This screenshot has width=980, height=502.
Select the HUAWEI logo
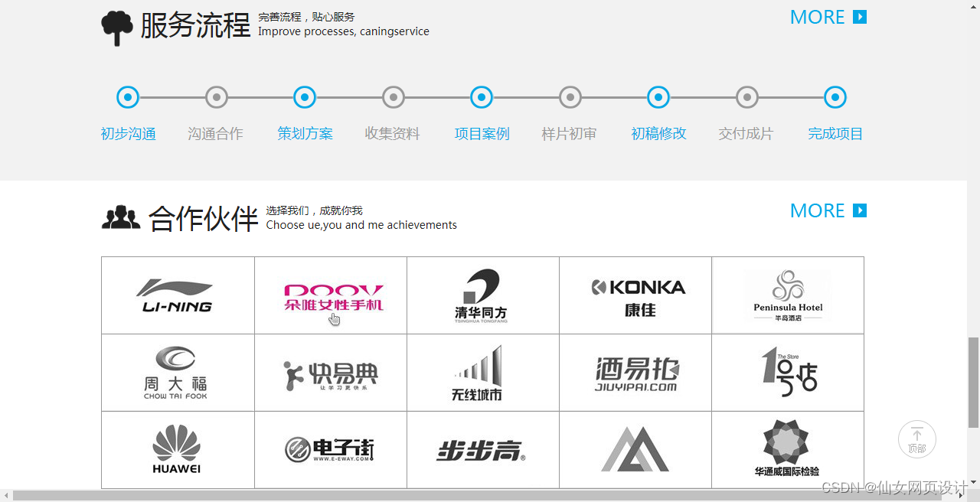click(x=177, y=449)
